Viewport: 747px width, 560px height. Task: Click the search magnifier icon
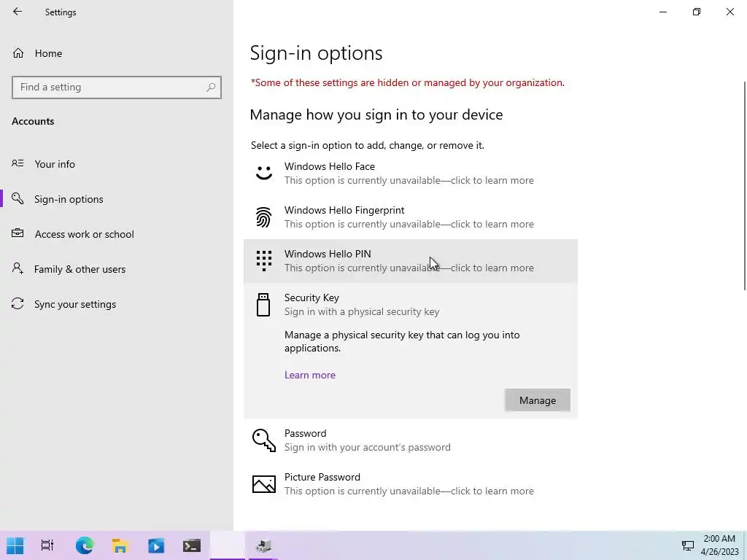[211, 87]
